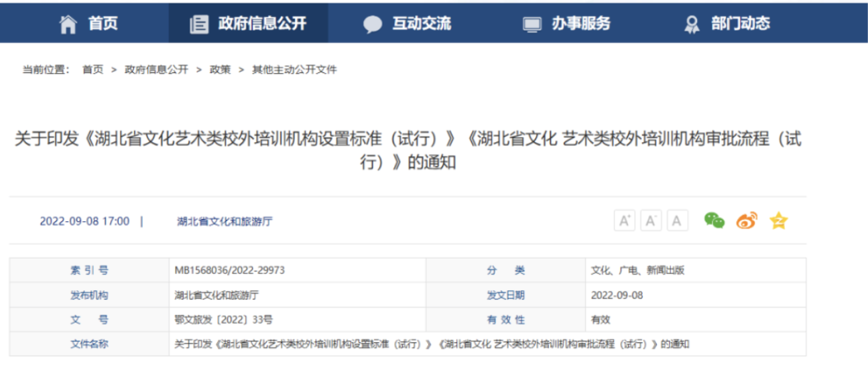Reset font size with plain A button
Image resolution: width=868 pixels, height=390 pixels.
677,220
